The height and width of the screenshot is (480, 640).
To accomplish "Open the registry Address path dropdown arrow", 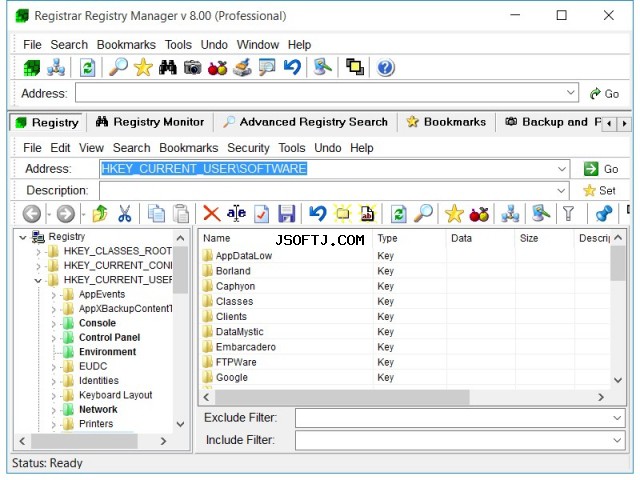I will point(562,169).
